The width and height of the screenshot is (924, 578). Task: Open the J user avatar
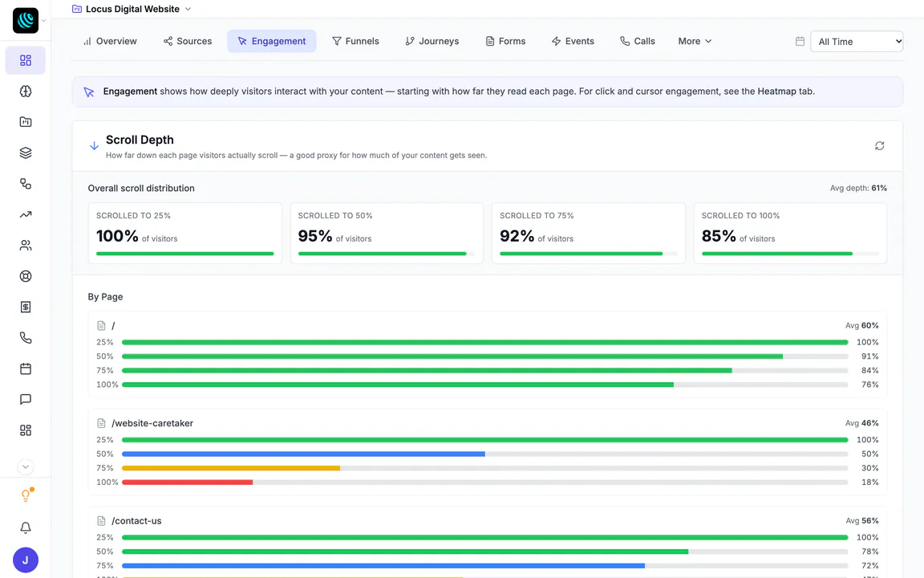click(x=26, y=560)
